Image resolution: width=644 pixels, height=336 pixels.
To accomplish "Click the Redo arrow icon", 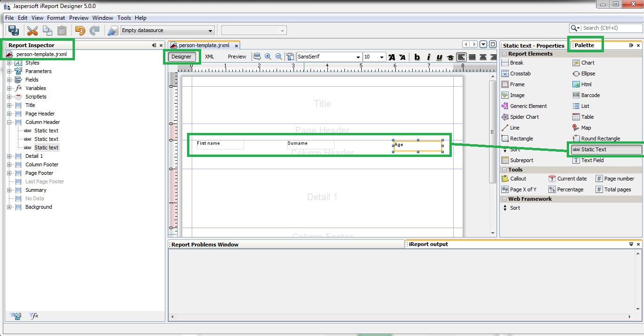I will coord(95,31).
